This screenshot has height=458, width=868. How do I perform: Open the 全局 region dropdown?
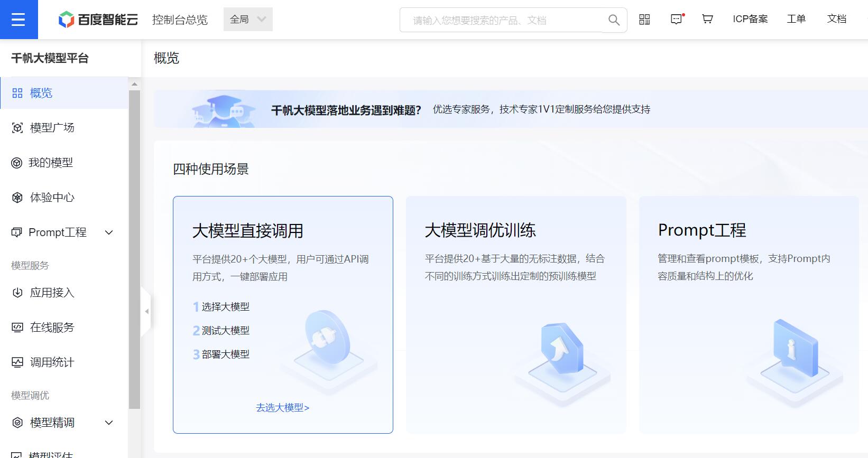[248, 20]
